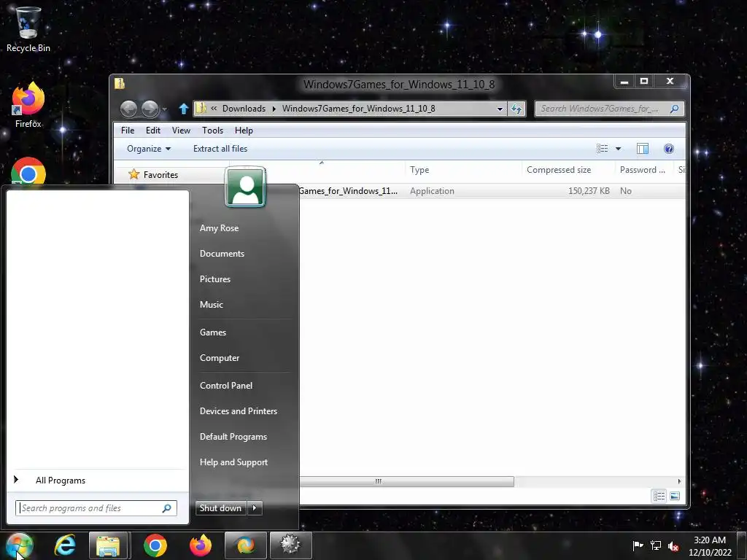This screenshot has height=560, width=747.
Task: Open the network icon in the system tray
Action: (656, 545)
